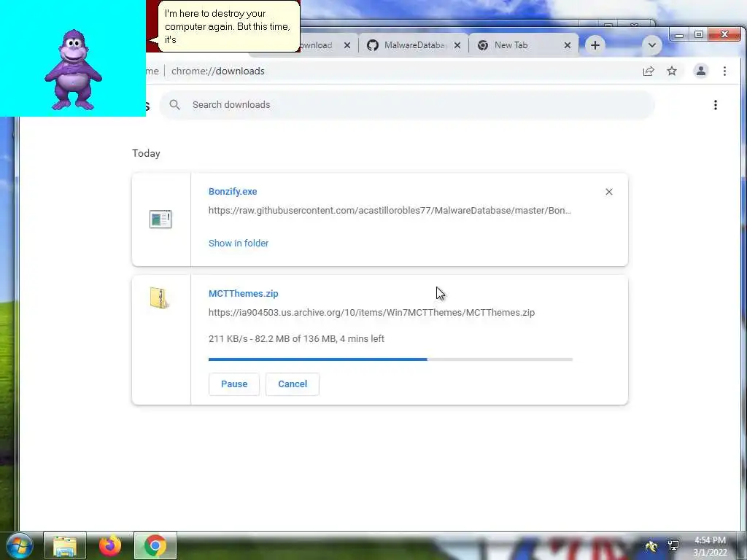Viewport: 747px width, 560px height.
Task: Click the GitHub favicon on MalwareDatabase tab
Action: pyautogui.click(x=373, y=45)
